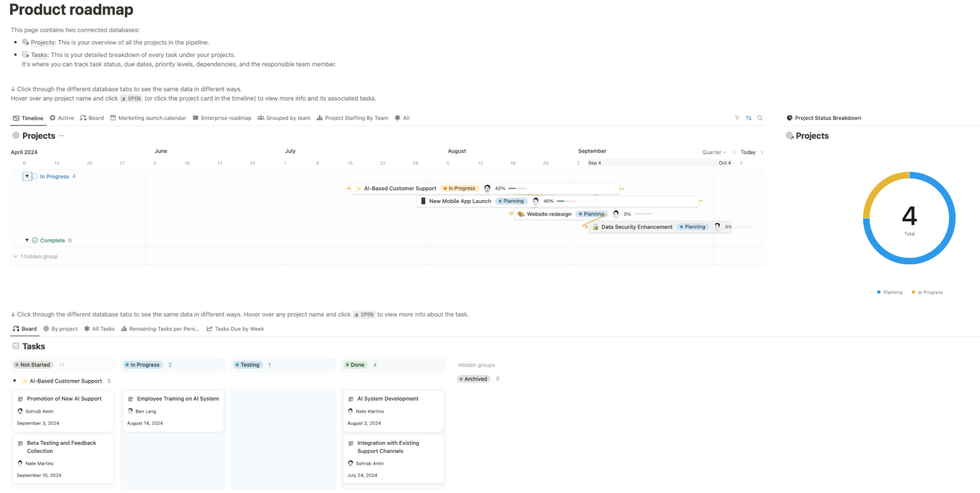Click the Planning legend blue swatch
The image size is (980, 493).
(879, 292)
